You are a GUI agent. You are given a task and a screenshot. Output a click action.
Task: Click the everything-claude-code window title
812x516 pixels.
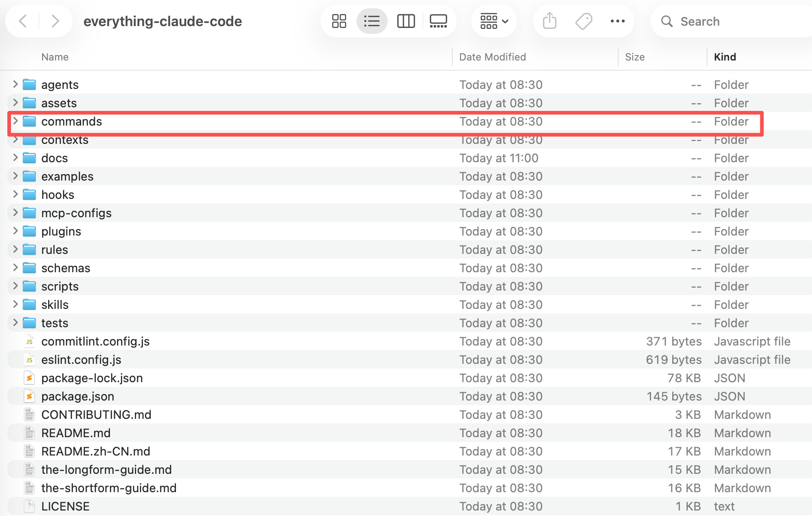coord(163,21)
